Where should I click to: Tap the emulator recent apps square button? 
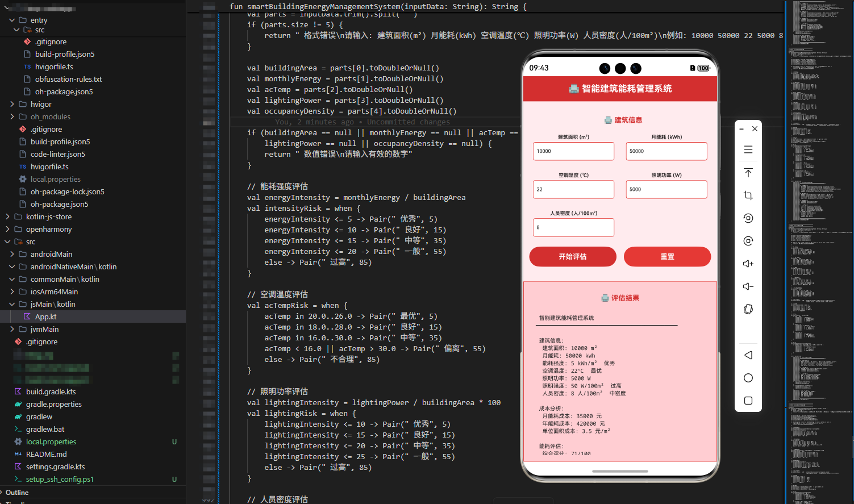(x=748, y=401)
